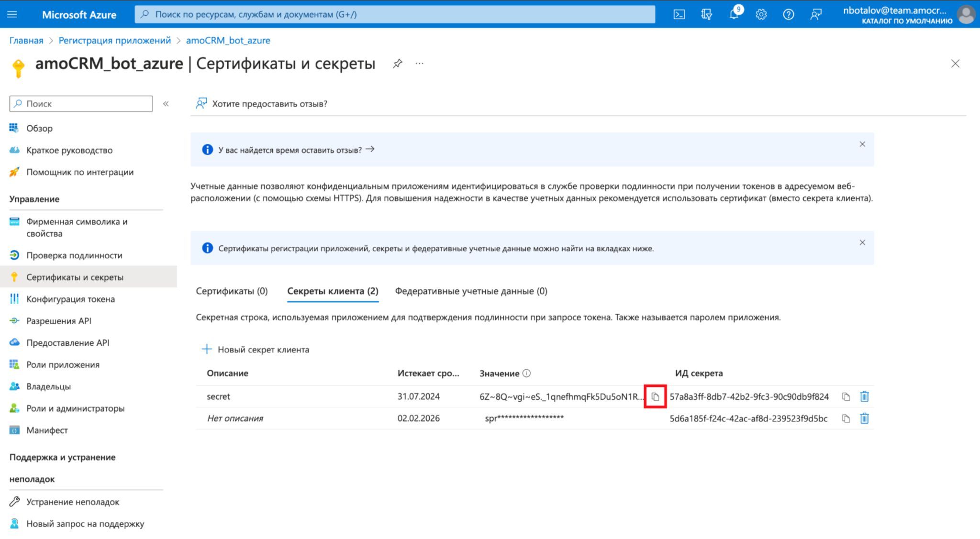Open the Azure portal hamburger menu
The width and height of the screenshot is (980, 539).
pos(12,14)
